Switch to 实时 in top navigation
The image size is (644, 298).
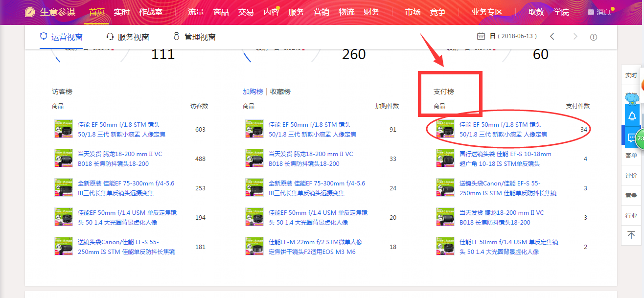click(121, 12)
